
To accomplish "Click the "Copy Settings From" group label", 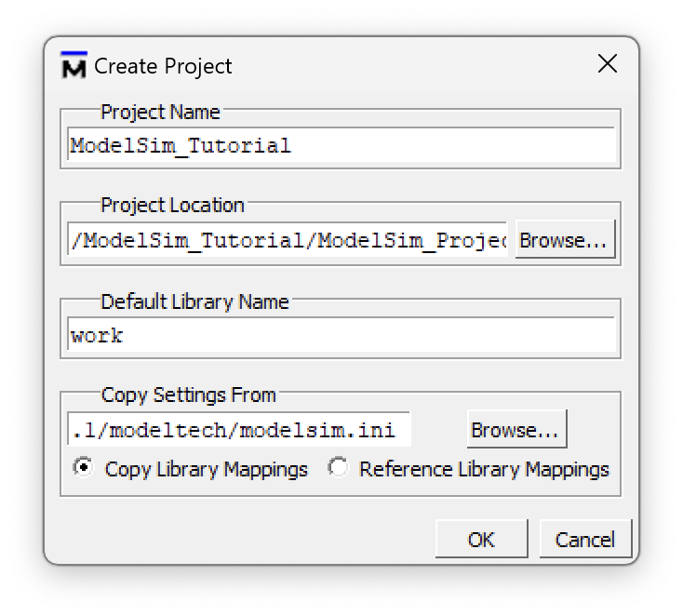I will click(x=189, y=395).
